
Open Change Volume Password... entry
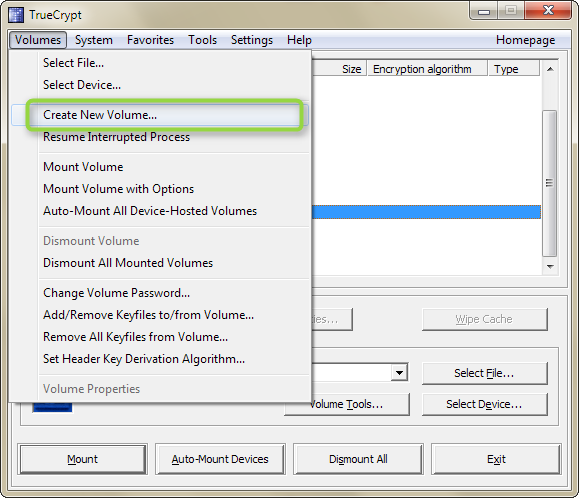160,293
